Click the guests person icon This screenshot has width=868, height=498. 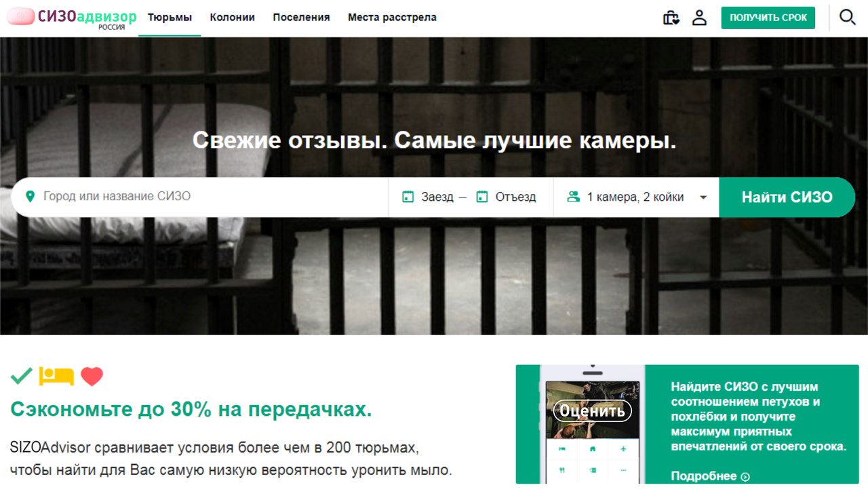point(574,197)
